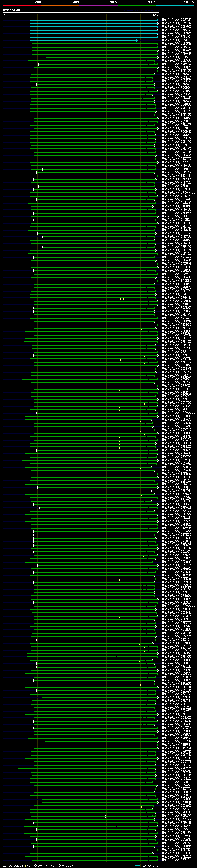Select hit label UniRef100_B9TA51
The image size is (197, 868).
point(177,91)
